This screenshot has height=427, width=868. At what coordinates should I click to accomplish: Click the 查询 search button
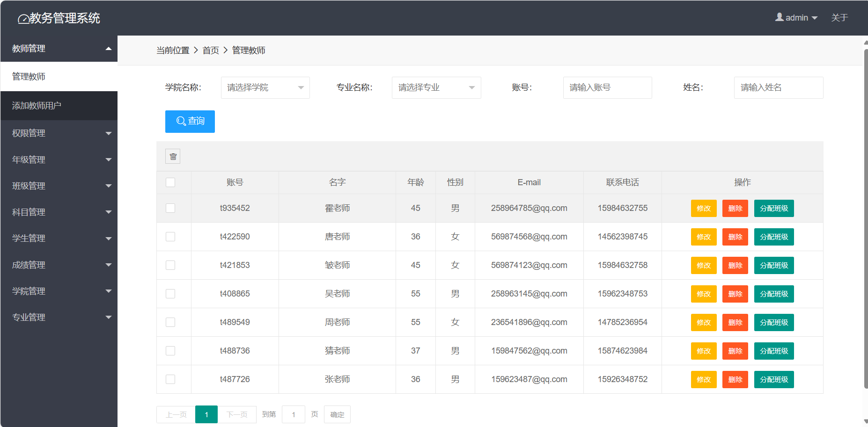[x=190, y=122]
